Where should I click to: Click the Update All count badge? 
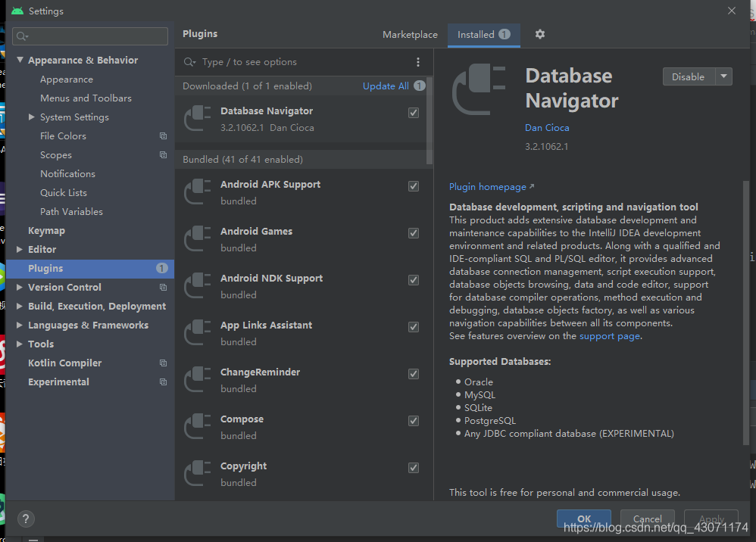pyautogui.click(x=420, y=86)
